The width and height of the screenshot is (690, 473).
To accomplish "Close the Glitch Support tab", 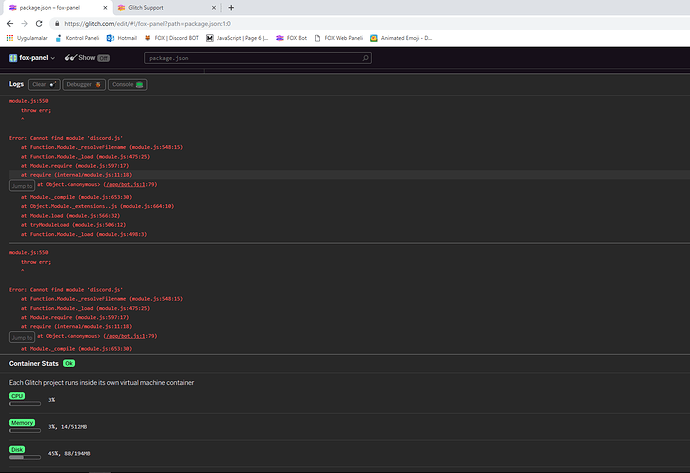I will 214,7.
